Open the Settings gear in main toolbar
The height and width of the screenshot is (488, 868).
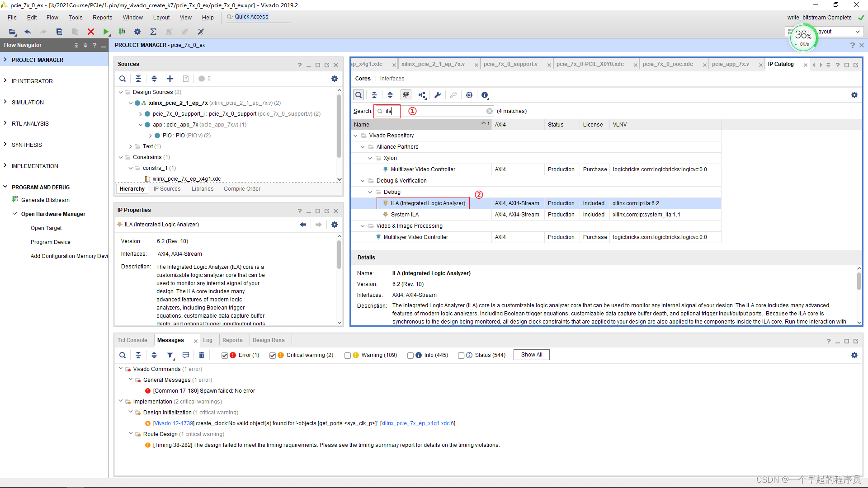pyautogui.click(x=137, y=32)
